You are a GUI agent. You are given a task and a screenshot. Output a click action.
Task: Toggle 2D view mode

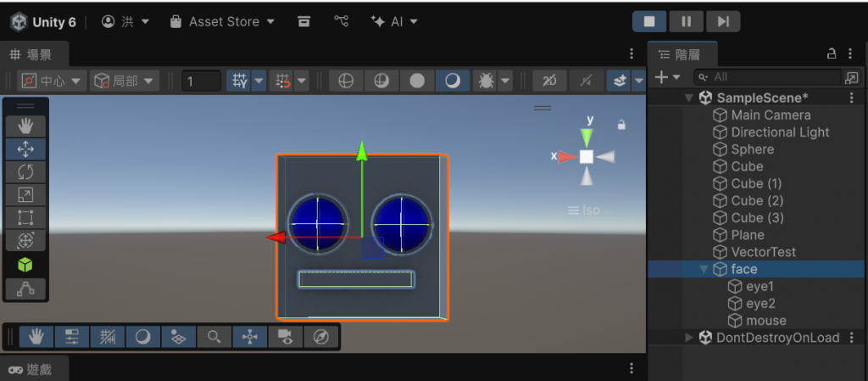click(549, 81)
